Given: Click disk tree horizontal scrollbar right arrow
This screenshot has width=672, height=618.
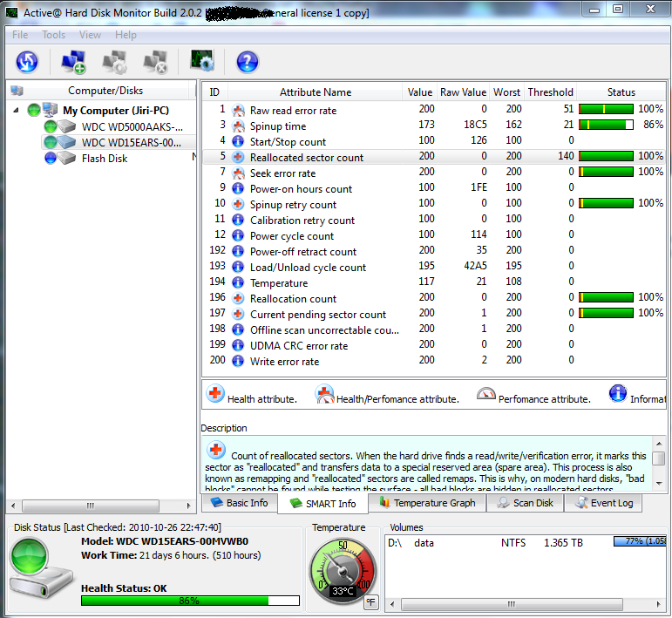Looking at the screenshot, I should pos(188,506).
